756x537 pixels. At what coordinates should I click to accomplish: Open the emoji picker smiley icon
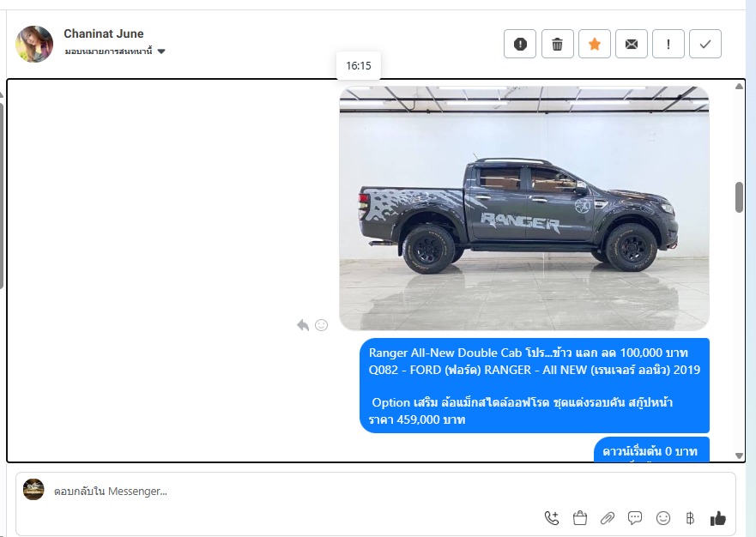[663, 518]
